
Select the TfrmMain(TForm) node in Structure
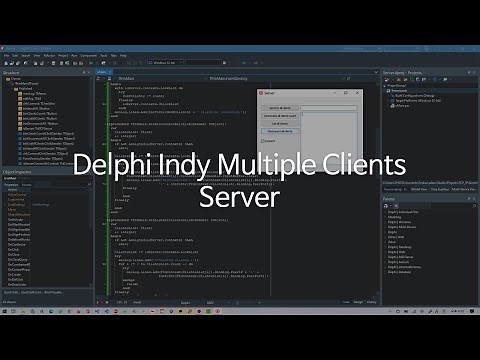[26, 84]
